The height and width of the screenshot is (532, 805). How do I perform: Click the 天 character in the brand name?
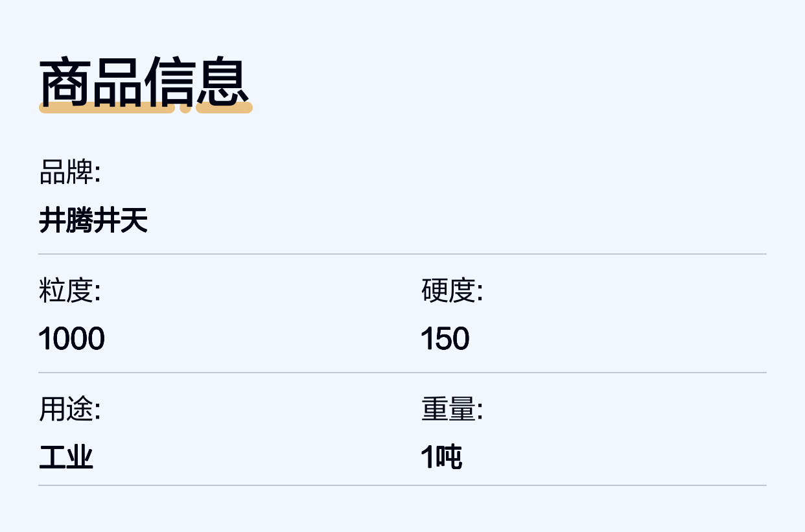click(134, 221)
